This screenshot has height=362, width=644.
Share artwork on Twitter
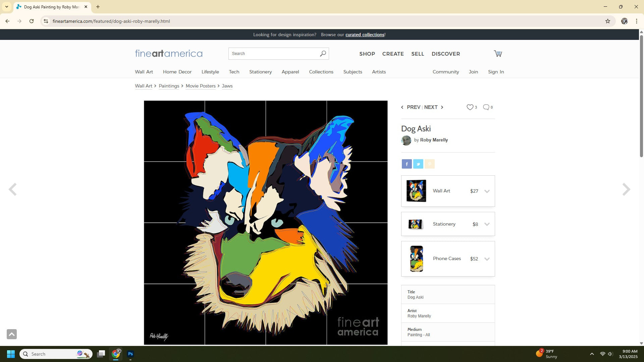(x=418, y=164)
